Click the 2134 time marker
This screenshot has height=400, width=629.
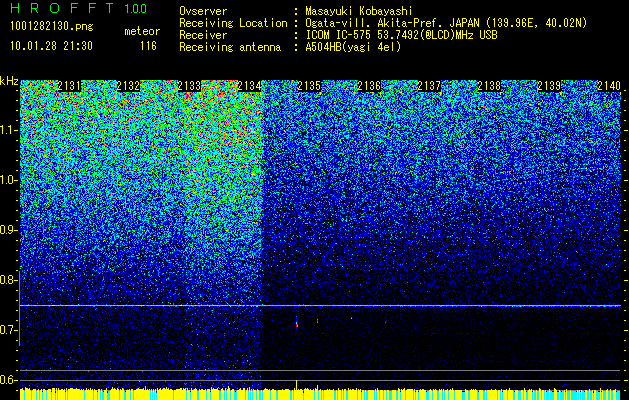click(x=249, y=86)
